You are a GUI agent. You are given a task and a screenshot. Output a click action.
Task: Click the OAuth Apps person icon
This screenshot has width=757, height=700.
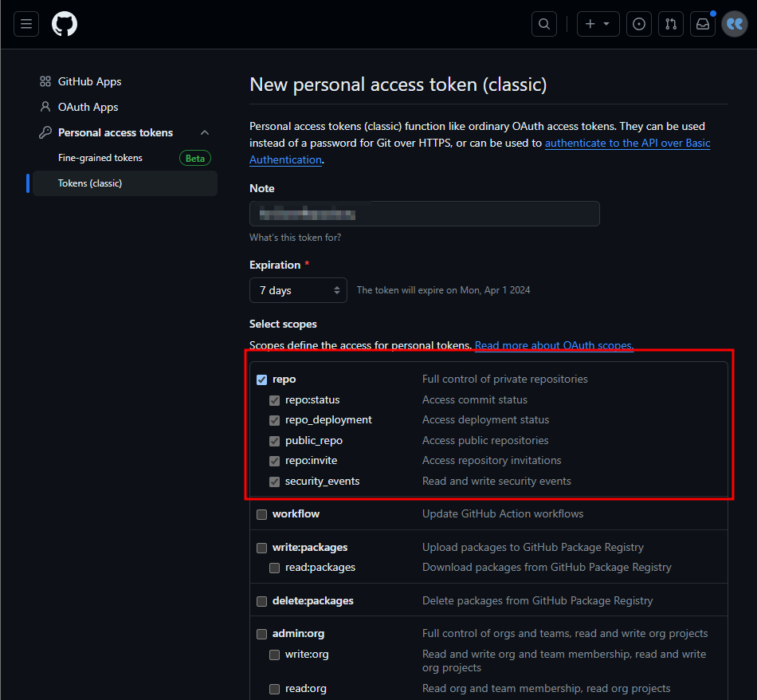pyautogui.click(x=45, y=107)
